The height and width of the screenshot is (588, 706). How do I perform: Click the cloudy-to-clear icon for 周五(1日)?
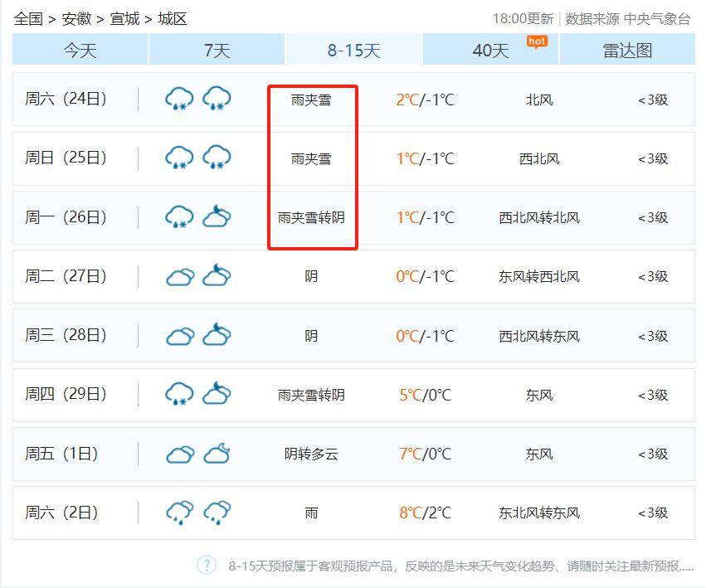[217, 454]
